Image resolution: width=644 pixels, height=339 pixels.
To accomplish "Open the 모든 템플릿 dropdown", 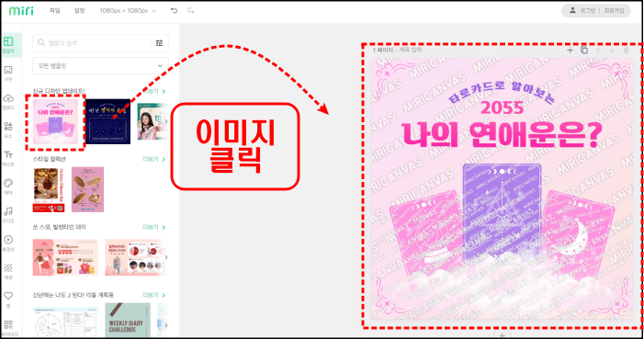I will click(101, 66).
